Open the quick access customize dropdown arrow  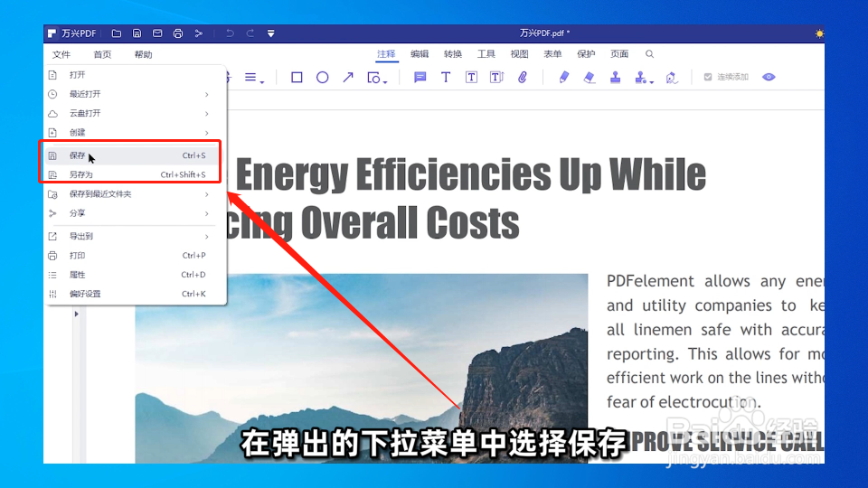pyautogui.click(x=270, y=33)
